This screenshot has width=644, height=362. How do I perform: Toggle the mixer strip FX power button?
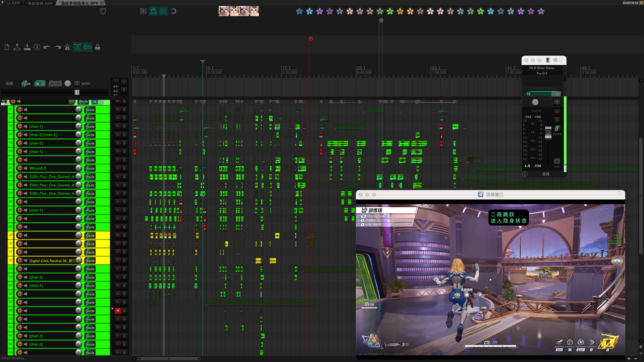(557, 94)
